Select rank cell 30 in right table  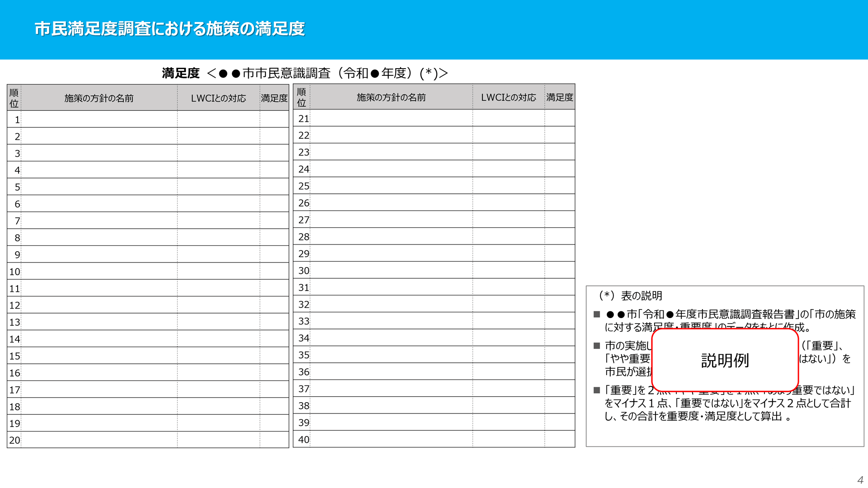coord(302,271)
